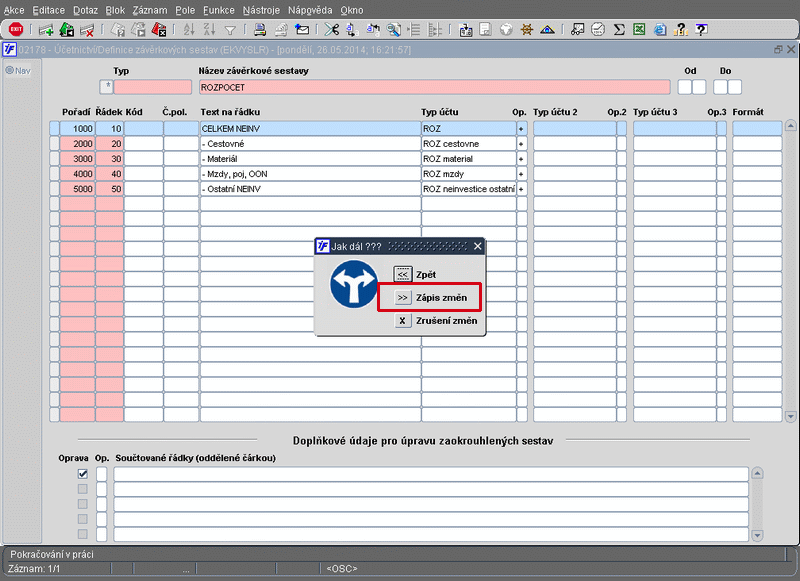The width and height of the screenshot is (800, 581).
Task: Click the cancel query icon with red book
Action: point(159,30)
